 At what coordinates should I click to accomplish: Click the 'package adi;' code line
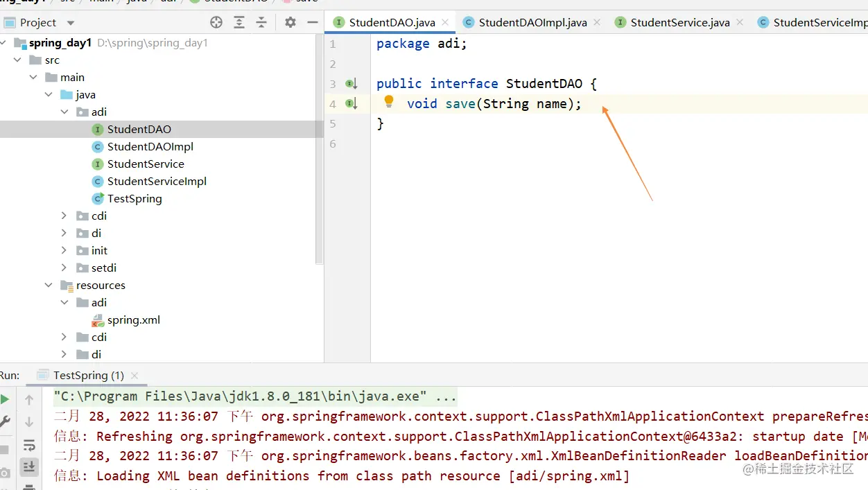tap(422, 44)
